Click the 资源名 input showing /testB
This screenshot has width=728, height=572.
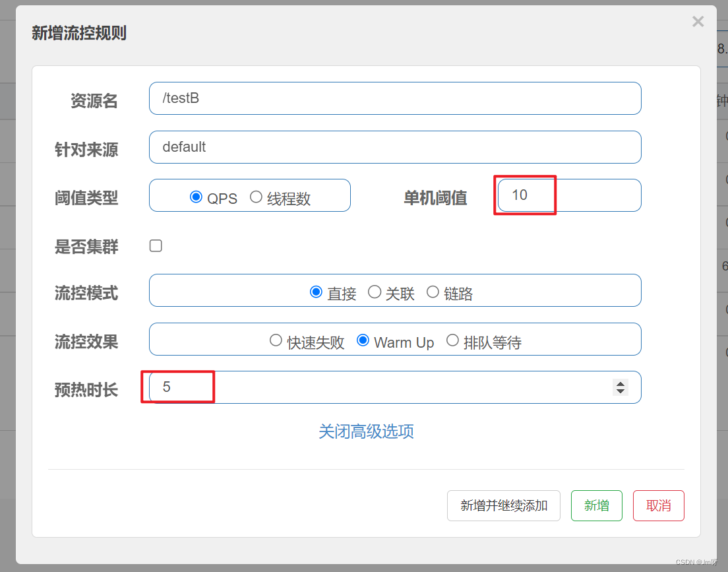[x=394, y=98]
